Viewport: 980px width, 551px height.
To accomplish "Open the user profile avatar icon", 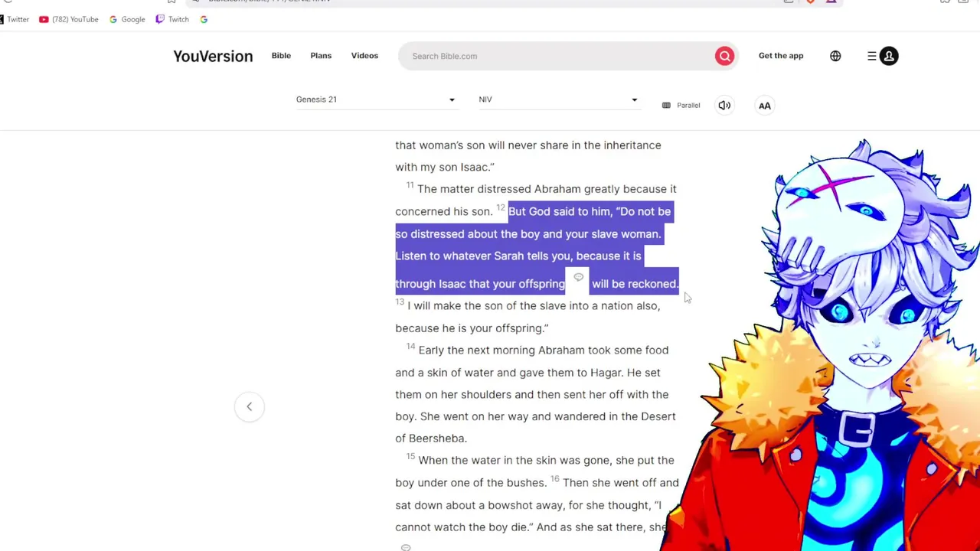I will click(889, 56).
